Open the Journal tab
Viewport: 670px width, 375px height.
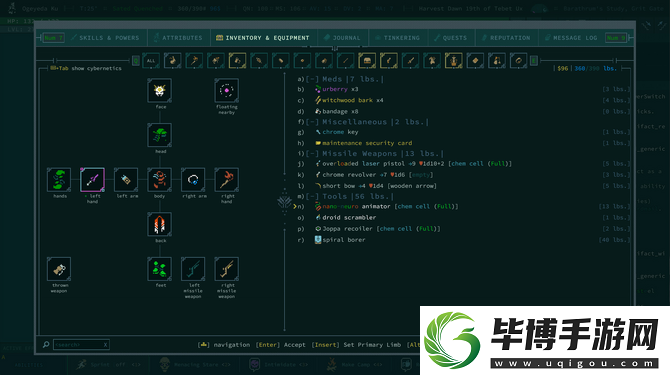[342, 38]
